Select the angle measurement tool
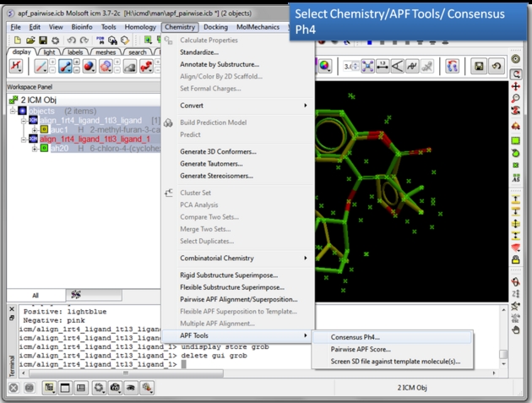Viewport: 532px width, 403px height. [x=397, y=66]
